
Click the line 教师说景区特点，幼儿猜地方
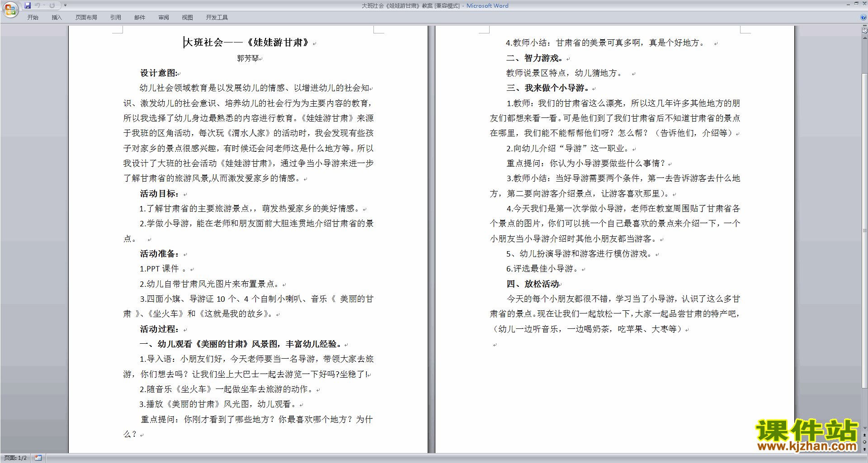(565, 73)
